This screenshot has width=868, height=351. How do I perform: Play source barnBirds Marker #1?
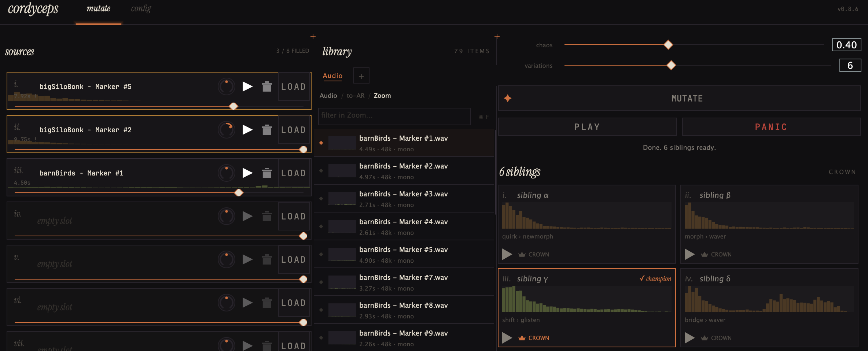click(x=247, y=173)
